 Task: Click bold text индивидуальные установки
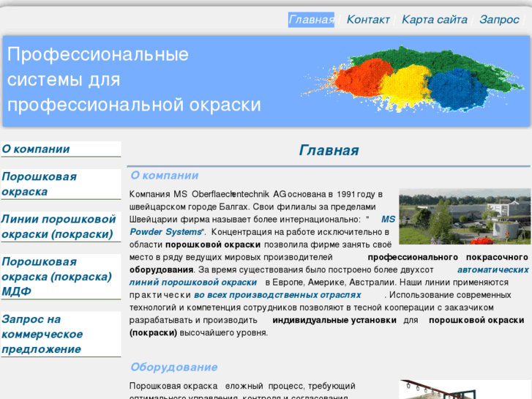[x=334, y=320]
